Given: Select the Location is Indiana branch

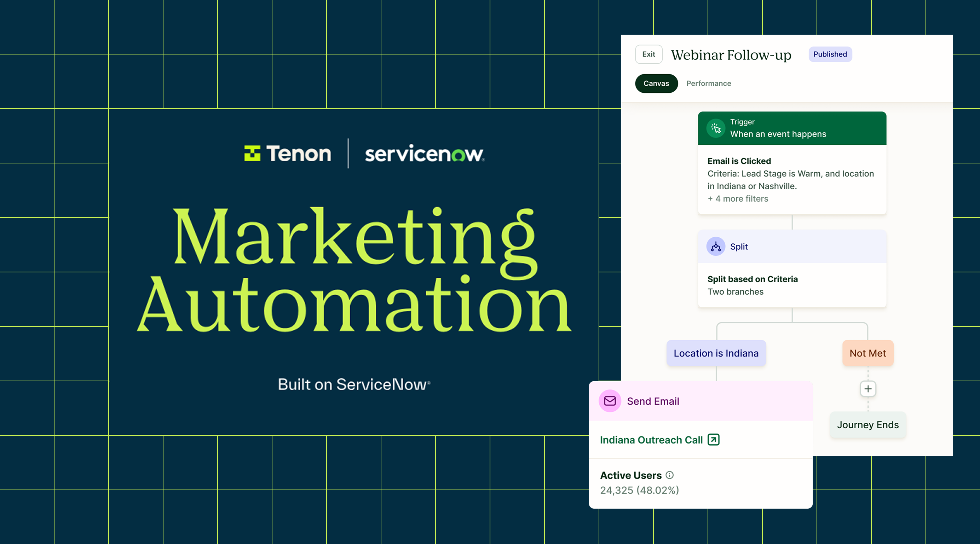Looking at the screenshot, I should [716, 353].
